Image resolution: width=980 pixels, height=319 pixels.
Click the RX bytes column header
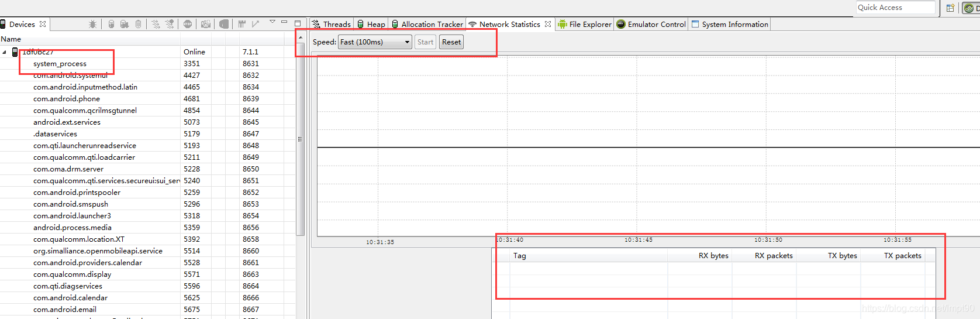click(700, 256)
